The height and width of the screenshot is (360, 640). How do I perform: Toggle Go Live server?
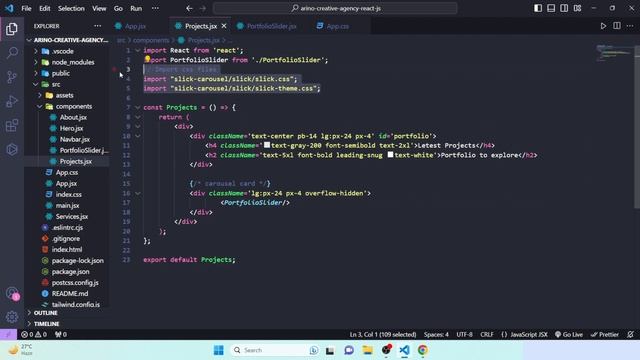click(x=569, y=334)
